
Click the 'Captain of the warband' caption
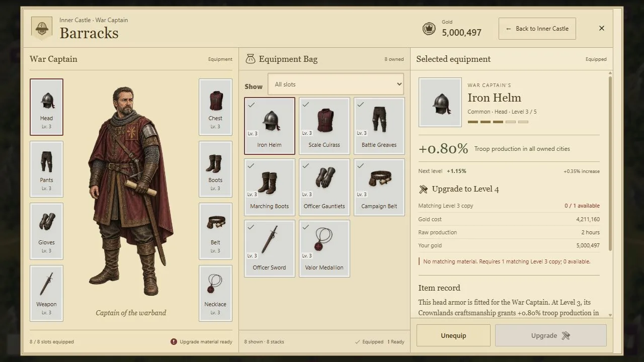(x=131, y=313)
